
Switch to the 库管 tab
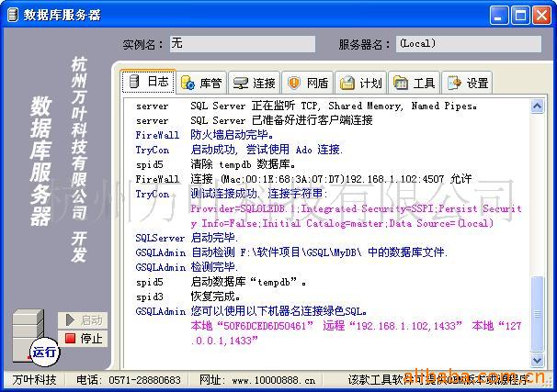(x=201, y=83)
